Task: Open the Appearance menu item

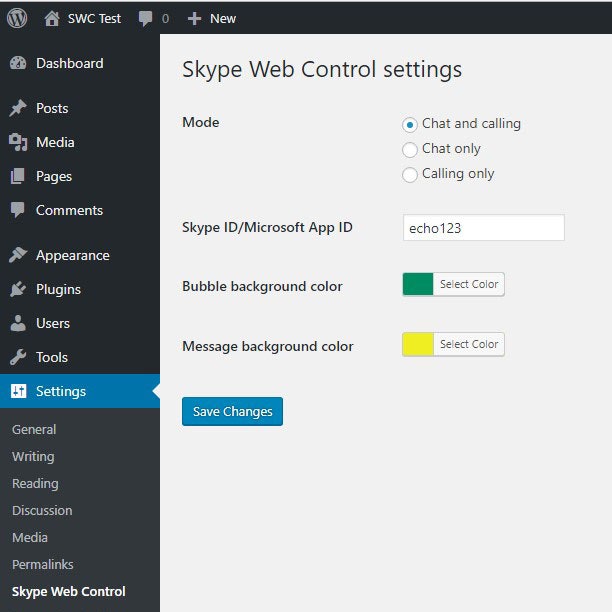Action: tap(80, 255)
